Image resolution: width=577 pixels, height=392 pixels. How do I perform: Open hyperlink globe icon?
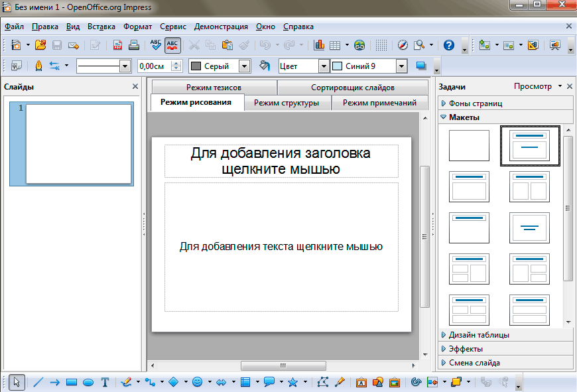coord(359,45)
